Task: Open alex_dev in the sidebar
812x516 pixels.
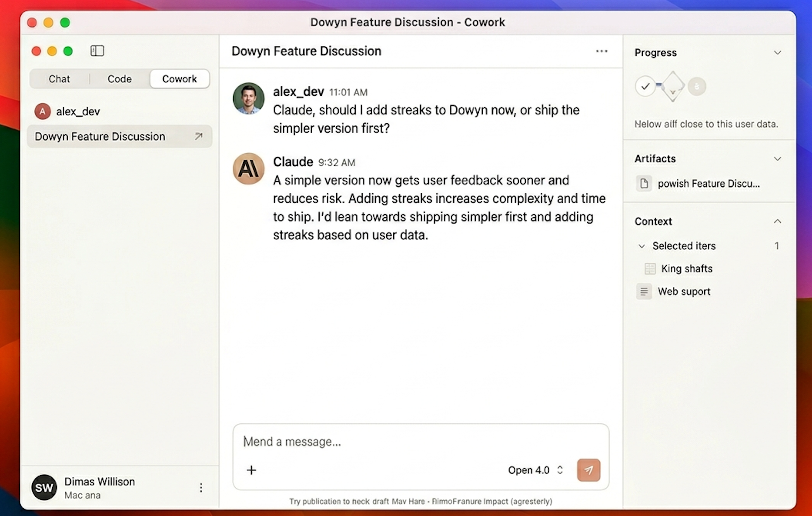Action: [x=78, y=112]
